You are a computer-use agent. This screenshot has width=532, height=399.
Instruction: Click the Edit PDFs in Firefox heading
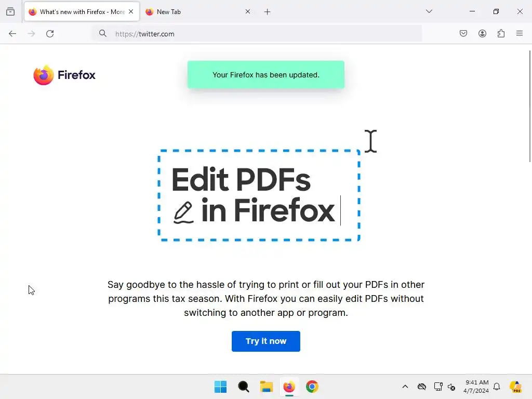pyautogui.click(x=254, y=195)
